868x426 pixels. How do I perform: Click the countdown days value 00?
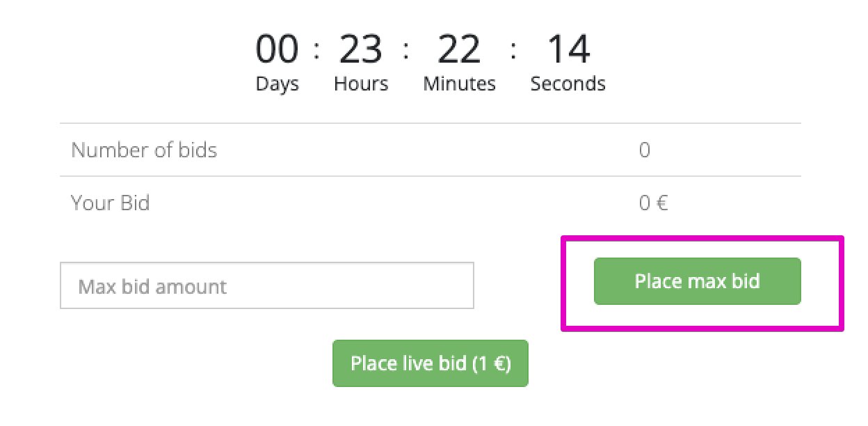click(x=277, y=50)
